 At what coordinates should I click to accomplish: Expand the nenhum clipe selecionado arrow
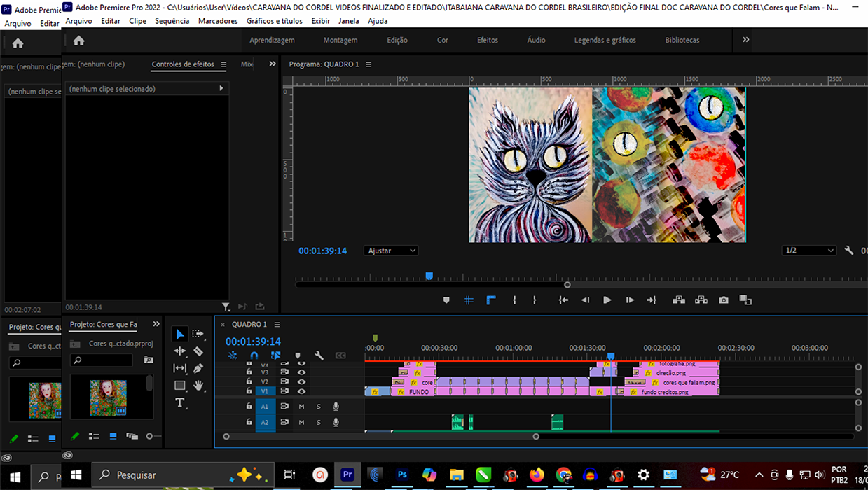click(221, 89)
